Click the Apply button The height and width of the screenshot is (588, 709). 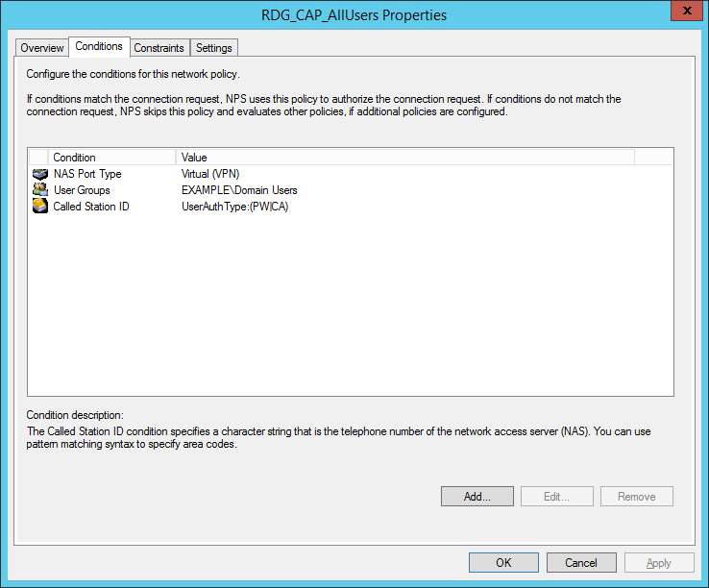click(x=659, y=563)
